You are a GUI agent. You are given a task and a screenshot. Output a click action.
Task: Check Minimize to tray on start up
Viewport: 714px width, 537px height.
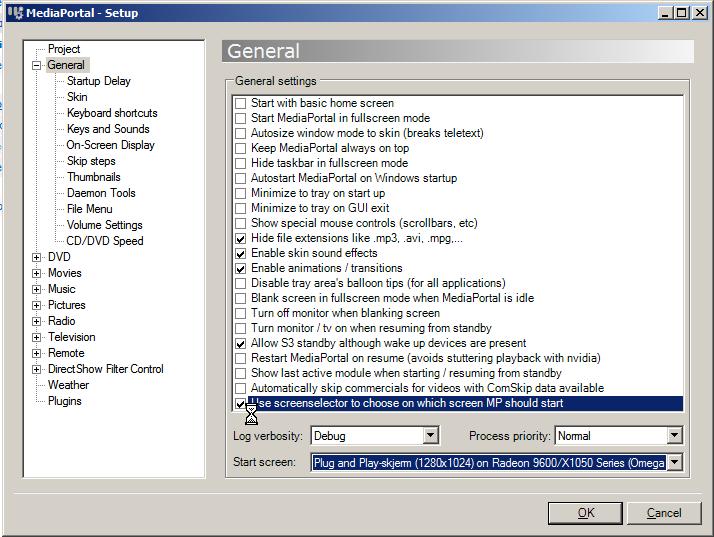click(x=240, y=193)
